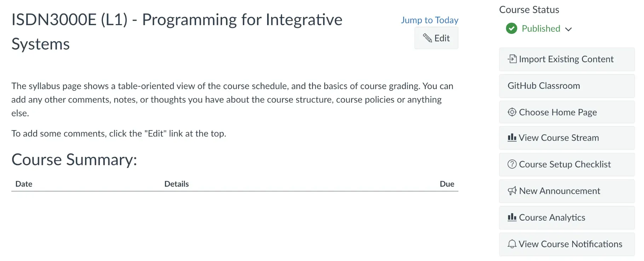Open Course Setup Checklist via question mark icon
The image size is (644, 261).
pyautogui.click(x=512, y=164)
